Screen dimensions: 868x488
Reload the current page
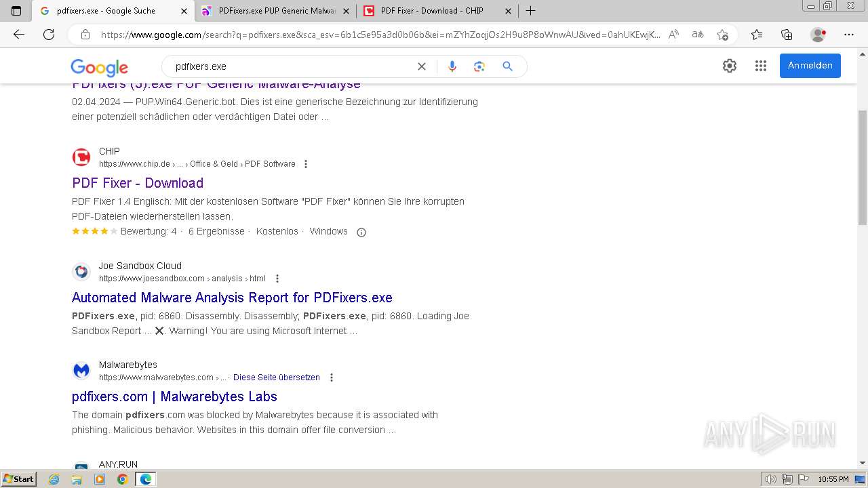tap(49, 35)
